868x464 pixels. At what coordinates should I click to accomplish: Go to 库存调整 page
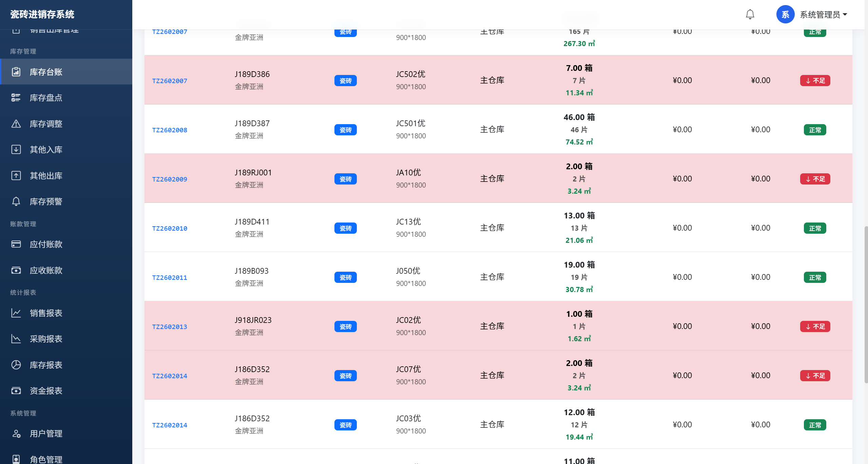66,124
